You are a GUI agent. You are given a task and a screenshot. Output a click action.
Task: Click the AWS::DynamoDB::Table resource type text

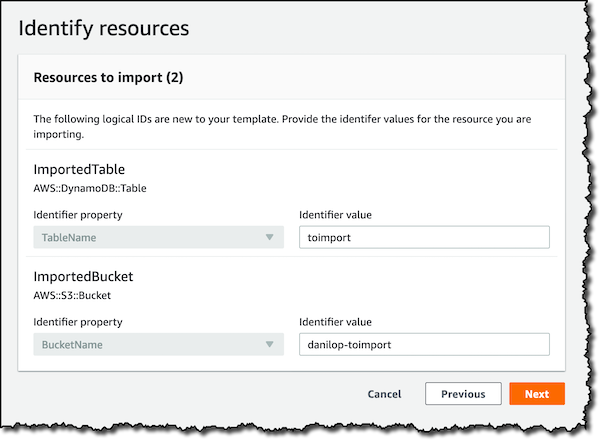coord(90,188)
